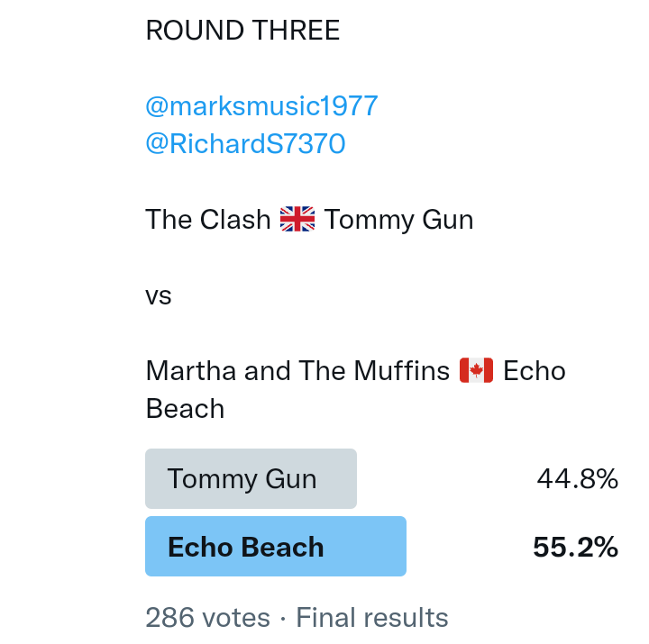Click the dot separator after 286 votes
Image resolution: width=649 pixels, height=644 pixels.
click(x=283, y=619)
